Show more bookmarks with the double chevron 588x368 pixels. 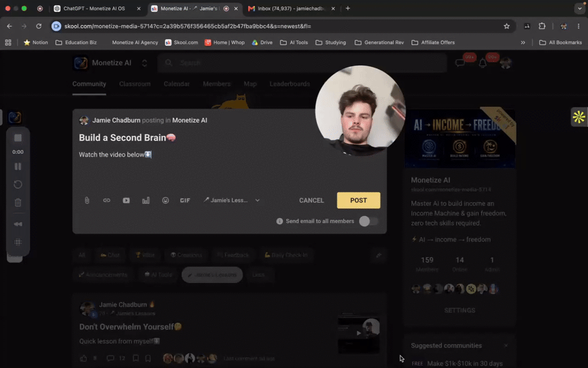pos(523,43)
